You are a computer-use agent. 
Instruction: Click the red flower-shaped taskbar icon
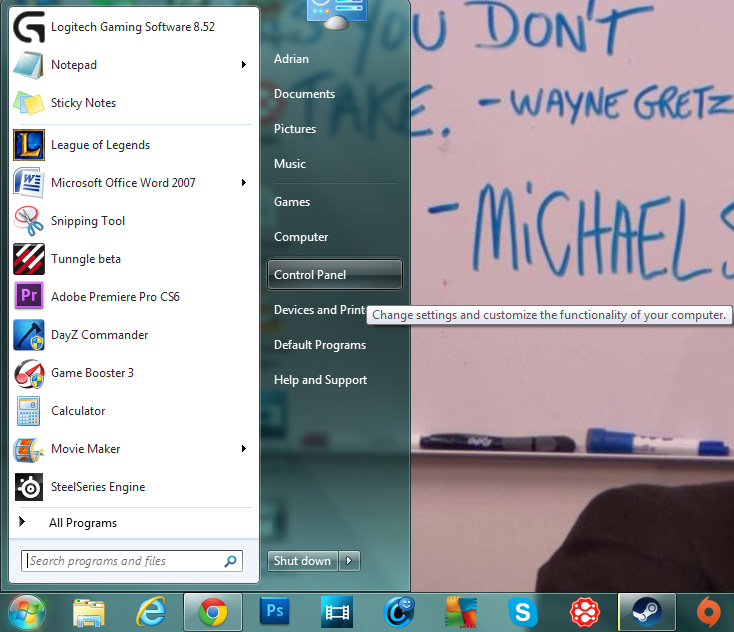[x=585, y=612]
